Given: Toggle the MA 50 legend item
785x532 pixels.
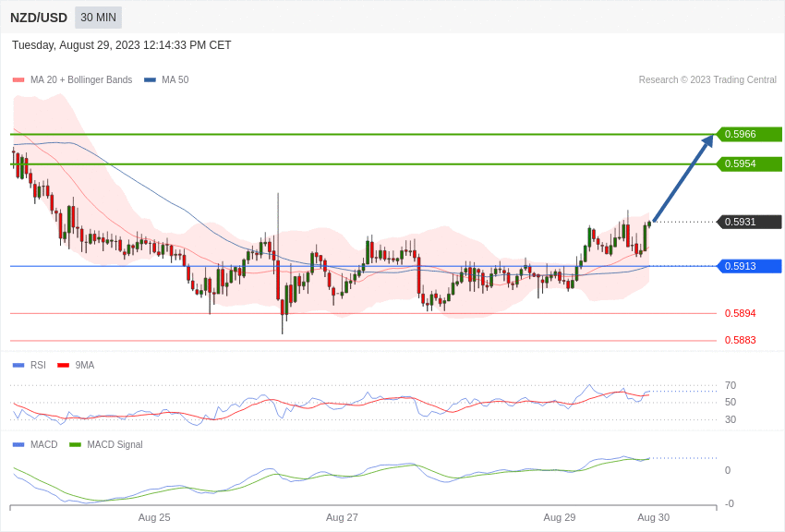Looking at the screenshot, I should click(166, 80).
